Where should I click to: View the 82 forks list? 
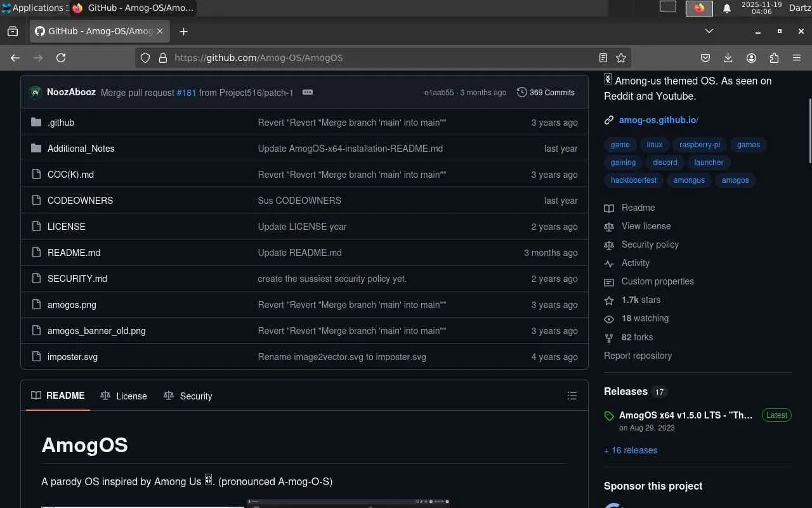(637, 337)
